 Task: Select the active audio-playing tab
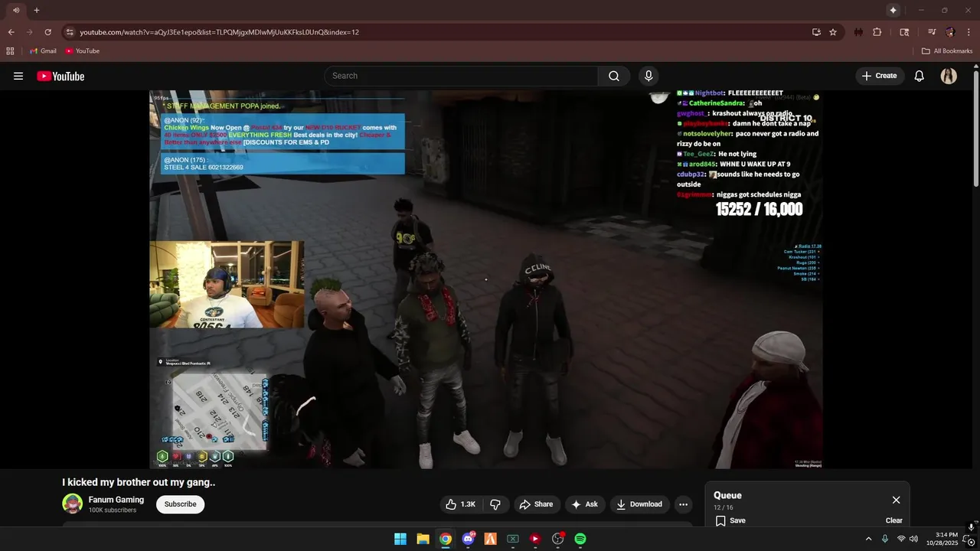15,10
